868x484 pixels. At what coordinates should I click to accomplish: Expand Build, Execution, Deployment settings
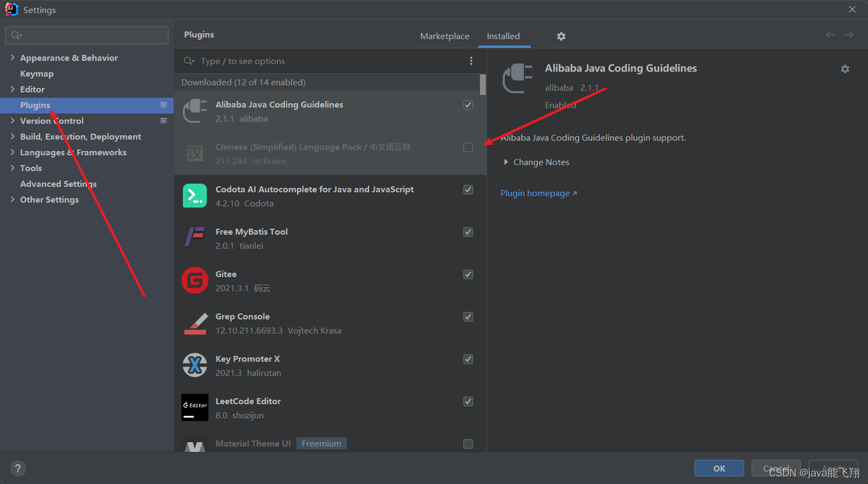pos(12,136)
